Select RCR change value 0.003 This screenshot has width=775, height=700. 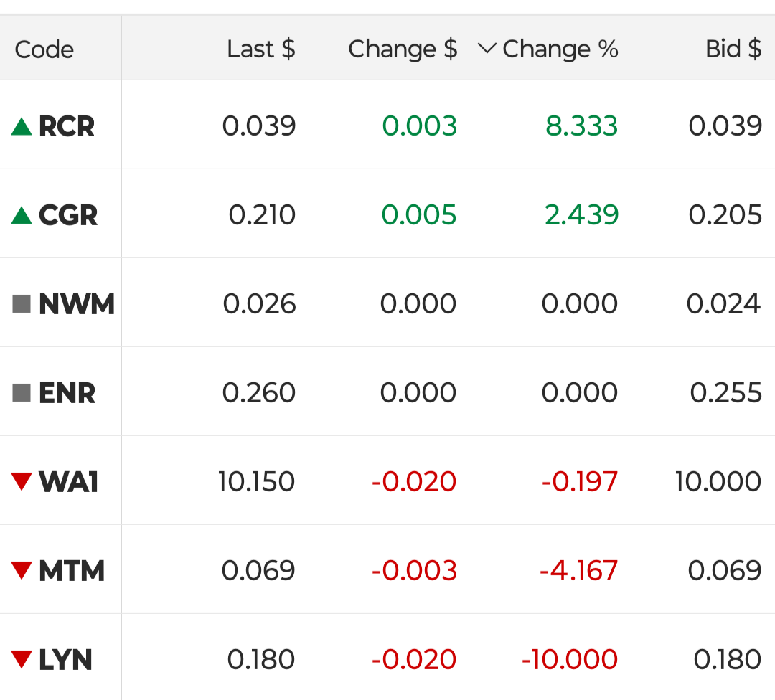(420, 126)
